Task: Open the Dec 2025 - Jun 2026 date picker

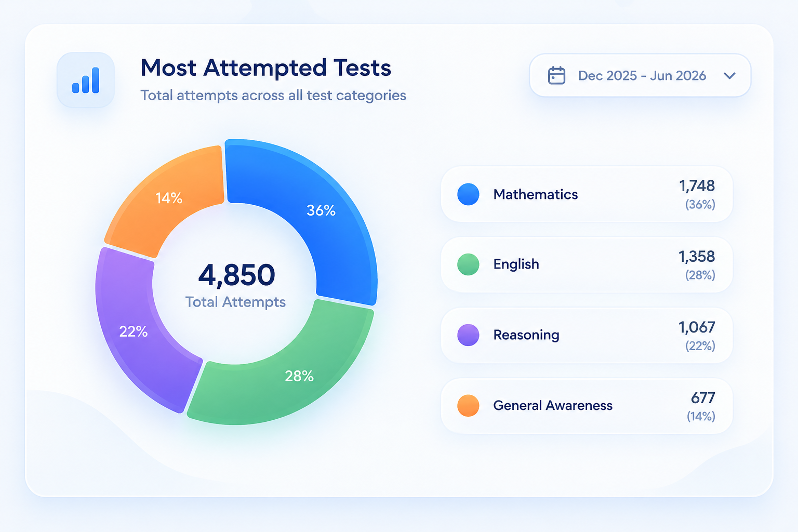Action: click(640, 75)
